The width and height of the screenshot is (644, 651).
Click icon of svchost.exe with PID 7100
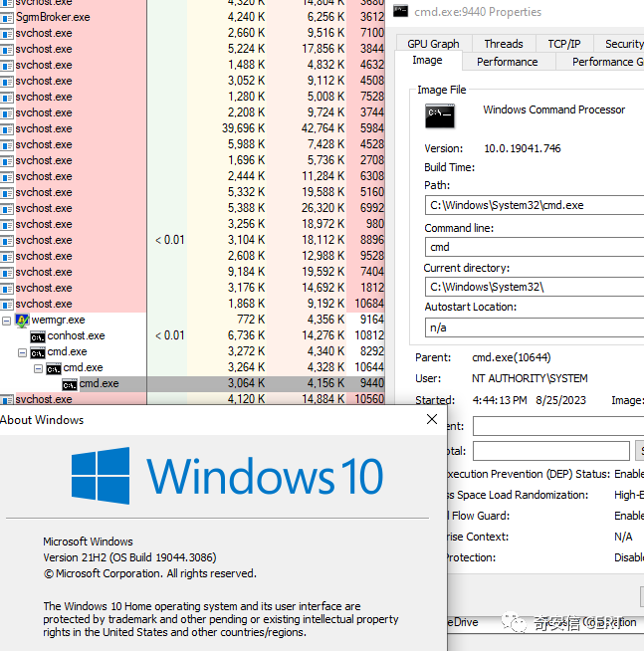[7, 34]
